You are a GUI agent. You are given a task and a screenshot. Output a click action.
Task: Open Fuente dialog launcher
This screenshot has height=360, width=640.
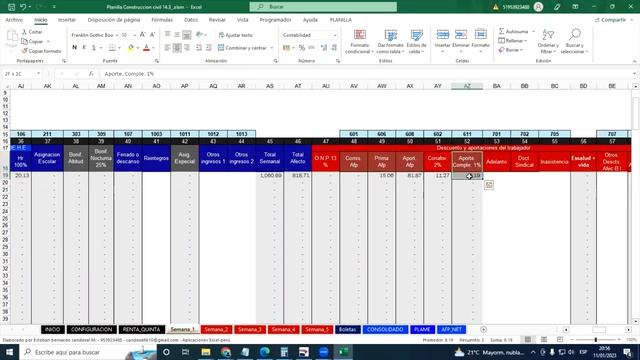pos(157,61)
